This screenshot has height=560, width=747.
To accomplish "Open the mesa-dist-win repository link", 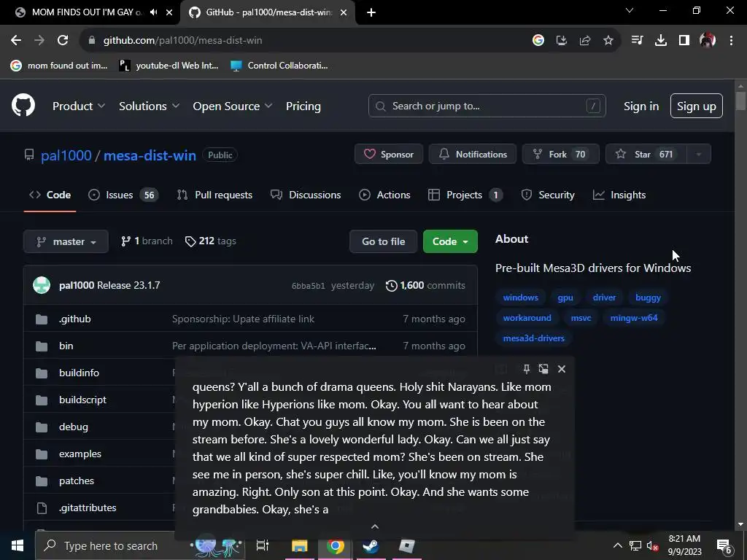I will [x=150, y=155].
